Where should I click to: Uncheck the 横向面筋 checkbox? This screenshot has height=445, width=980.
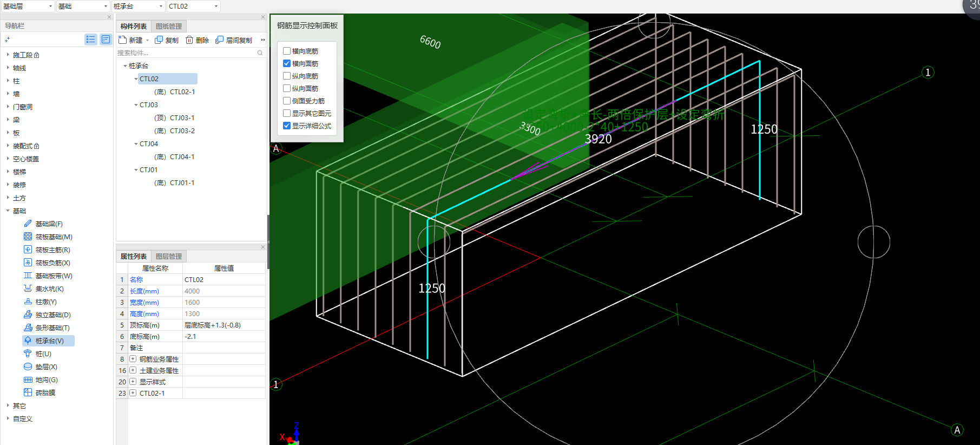[287, 63]
